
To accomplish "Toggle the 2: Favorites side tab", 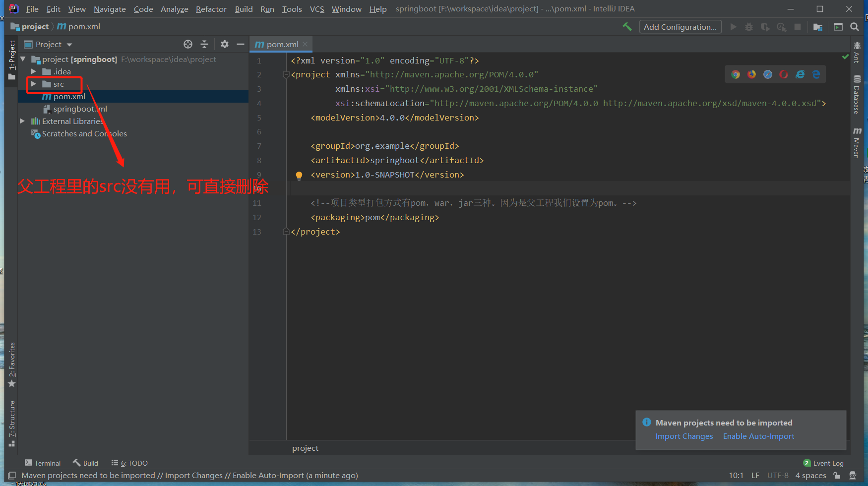I will (x=12, y=365).
